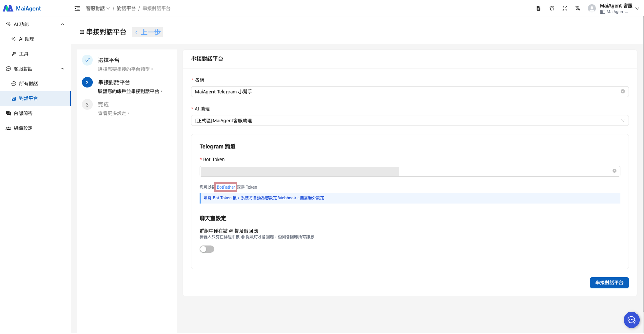This screenshot has height=334, width=644.
Task: Click the sidebar collapse menu icon
Action: 77,9
